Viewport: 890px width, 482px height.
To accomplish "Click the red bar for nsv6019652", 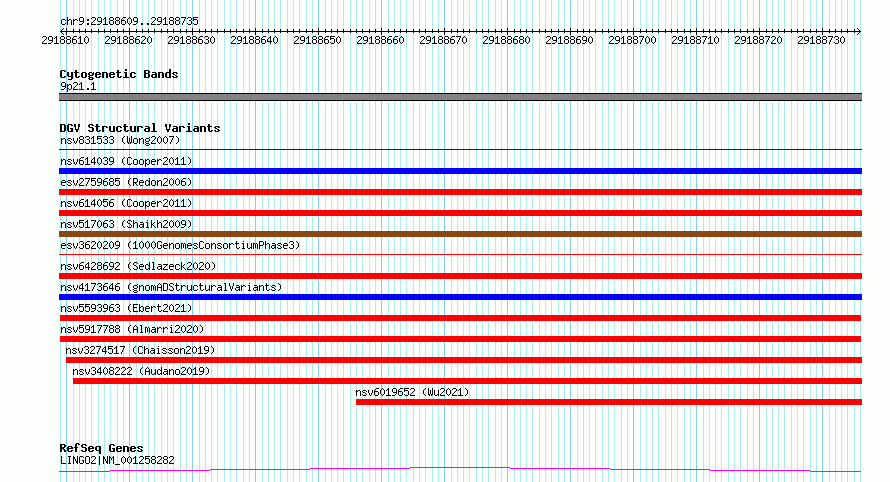I will pos(609,402).
